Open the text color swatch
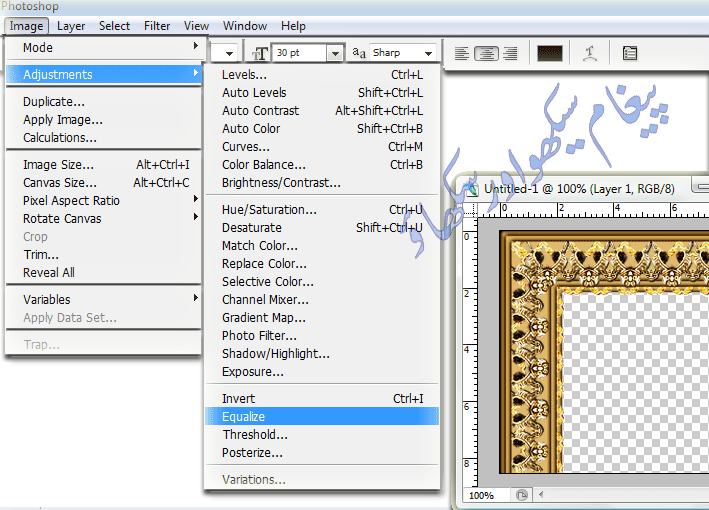Screen dimensions: 709x510 coord(549,53)
